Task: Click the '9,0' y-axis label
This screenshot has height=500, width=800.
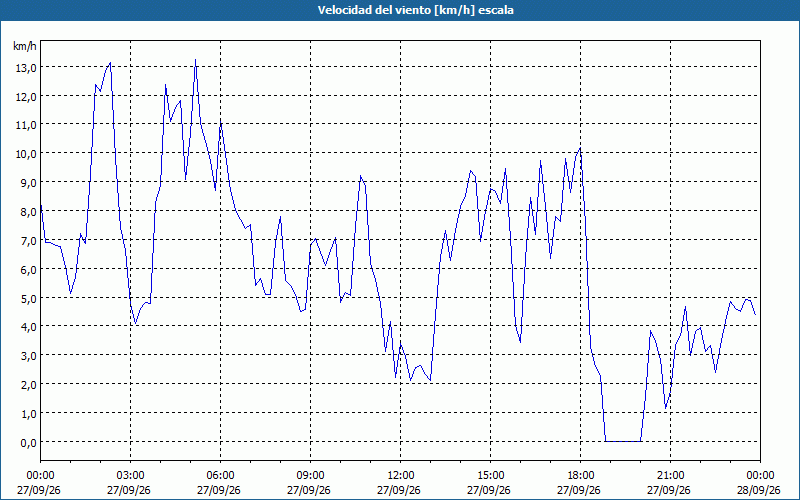Action: point(29,183)
